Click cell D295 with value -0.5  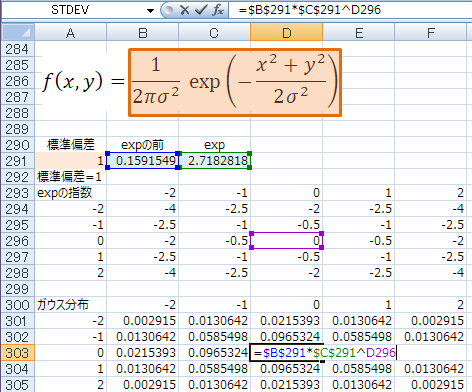pos(286,225)
